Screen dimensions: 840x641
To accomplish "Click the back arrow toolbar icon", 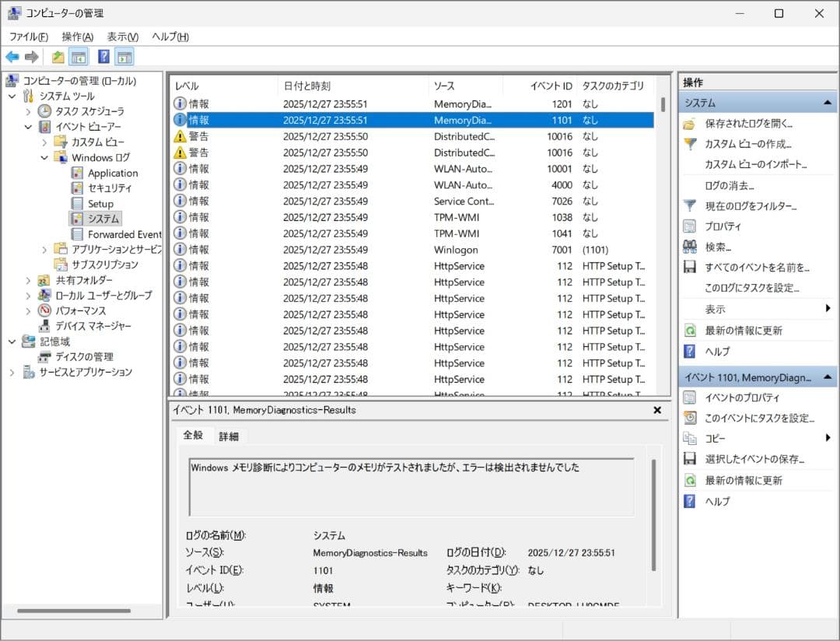I will [x=12, y=57].
